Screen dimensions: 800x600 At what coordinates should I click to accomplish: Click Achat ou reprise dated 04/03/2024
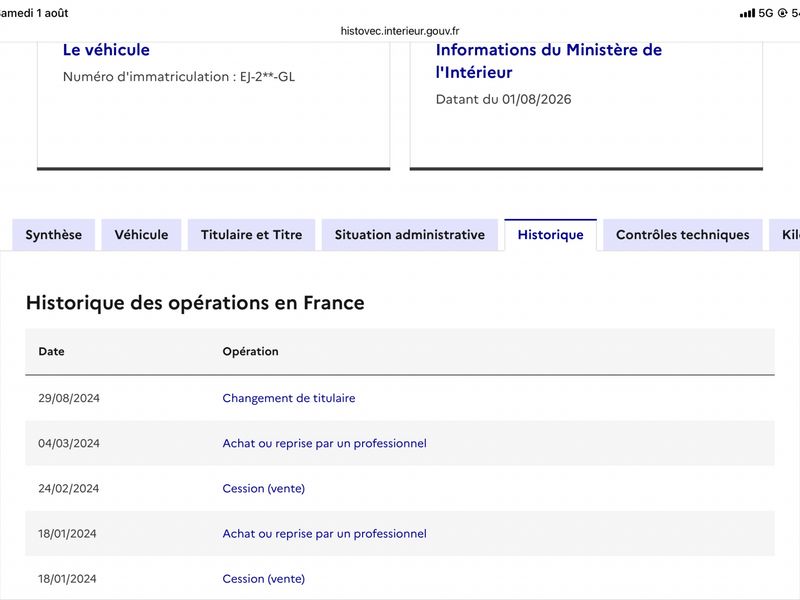pos(324,443)
